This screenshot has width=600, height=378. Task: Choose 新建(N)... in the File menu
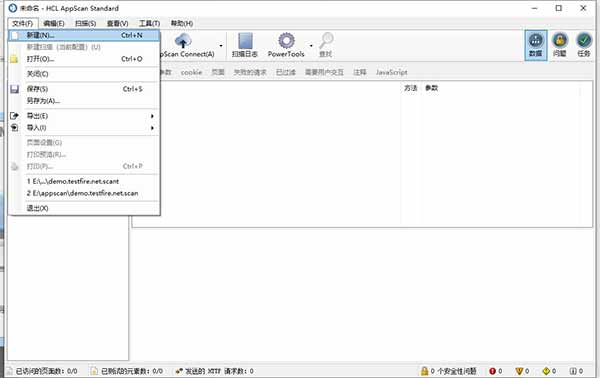coord(83,35)
